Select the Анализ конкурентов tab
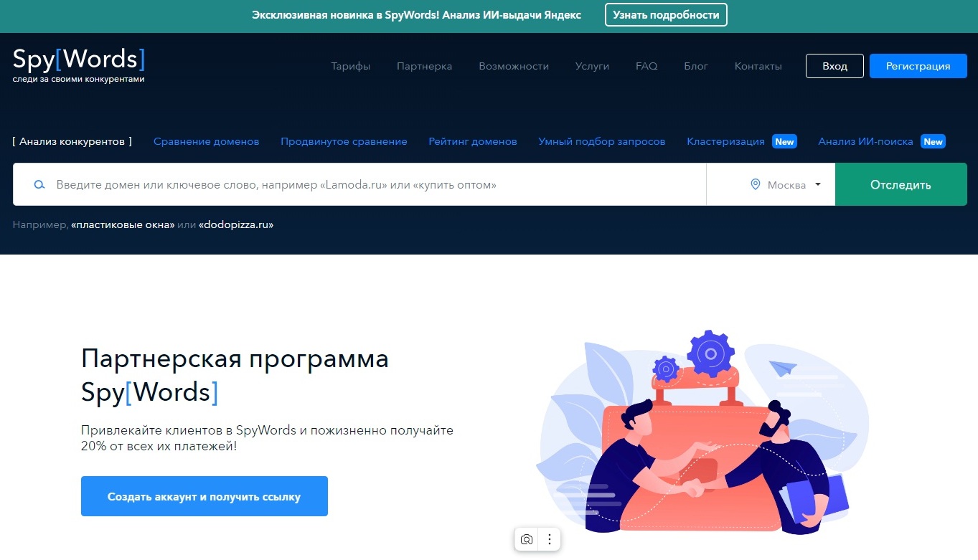 click(x=72, y=141)
